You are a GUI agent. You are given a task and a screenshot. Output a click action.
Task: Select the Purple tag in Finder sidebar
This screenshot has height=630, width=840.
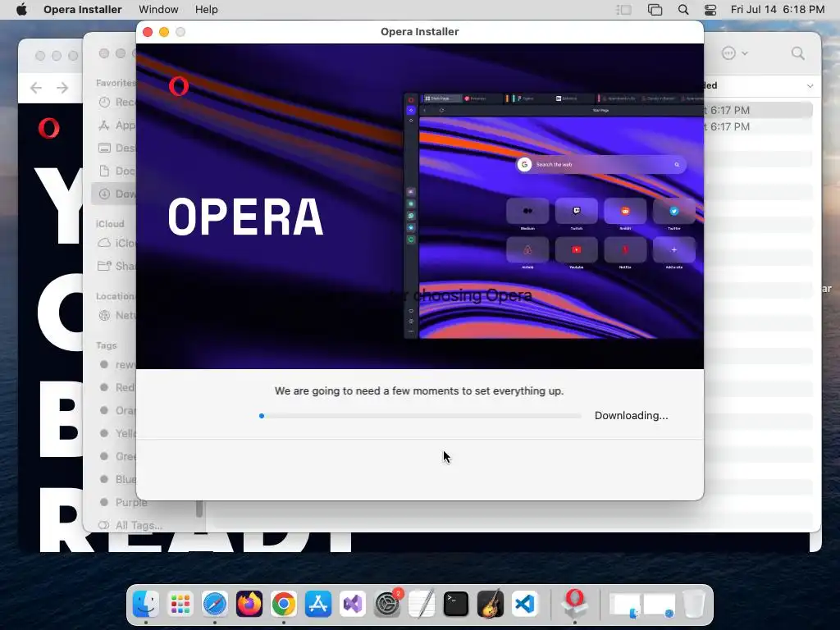[123, 503]
